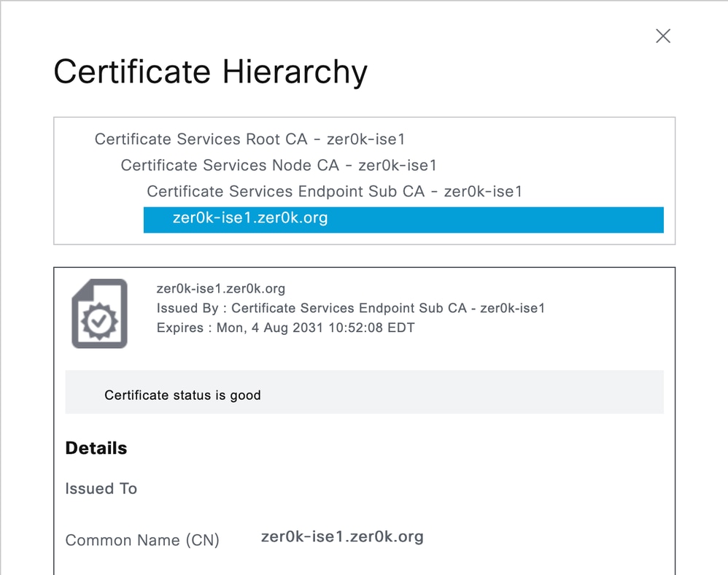Click the Issued To label
This screenshot has width=728, height=575.
pos(101,488)
